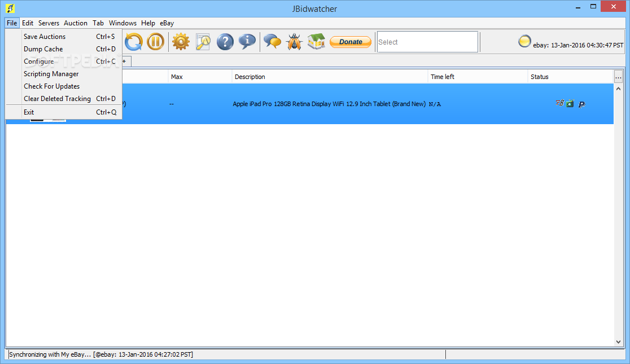Click the Donate button
The image size is (630, 364).
[351, 42]
